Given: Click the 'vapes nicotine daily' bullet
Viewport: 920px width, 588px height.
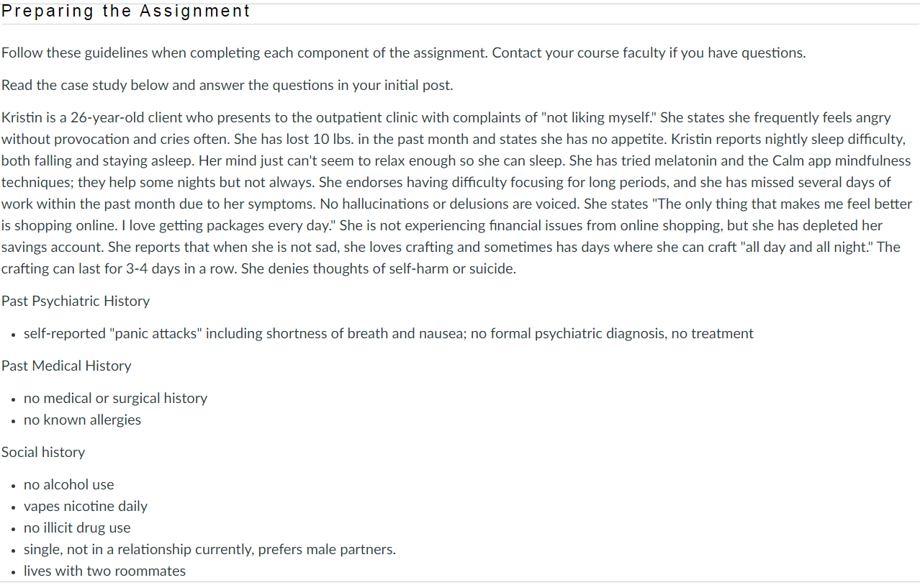Looking at the screenshot, I should pyautogui.click(x=85, y=506).
